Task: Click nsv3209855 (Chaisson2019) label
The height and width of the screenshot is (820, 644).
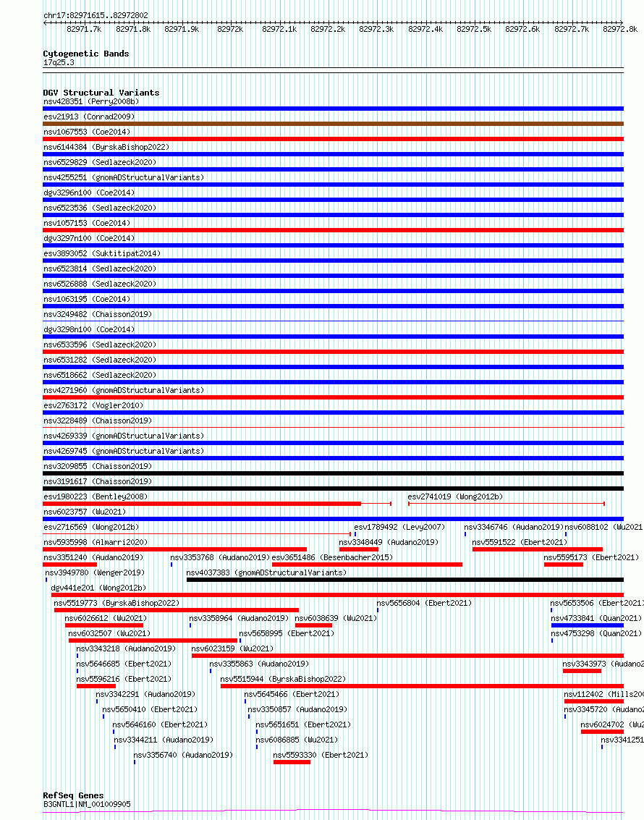Action: [x=98, y=466]
